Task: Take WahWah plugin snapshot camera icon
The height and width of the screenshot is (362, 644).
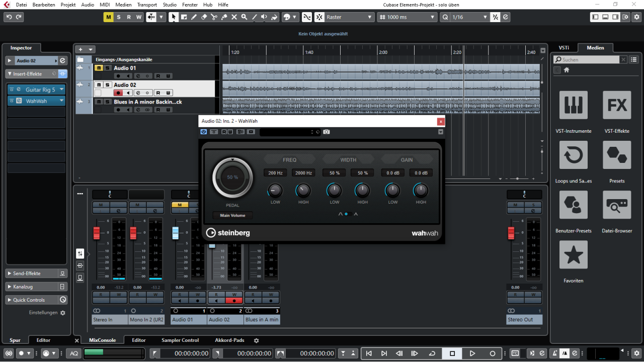Action: [327, 132]
